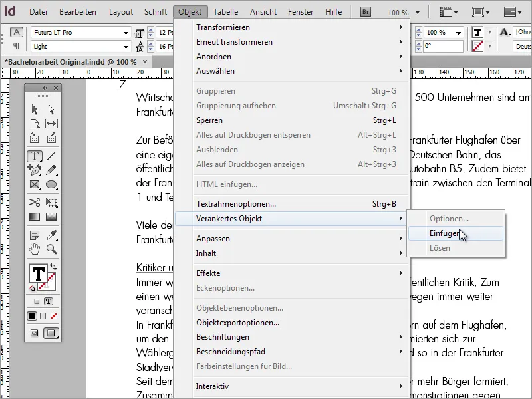Screen dimensions: 532x399
Task: Swap fill and stroke arrows
Action: [x=53, y=267]
